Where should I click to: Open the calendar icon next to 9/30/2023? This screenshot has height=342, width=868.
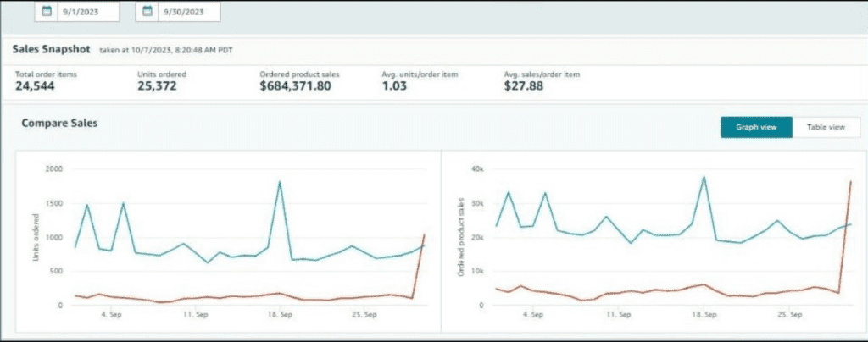tap(147, 12)
